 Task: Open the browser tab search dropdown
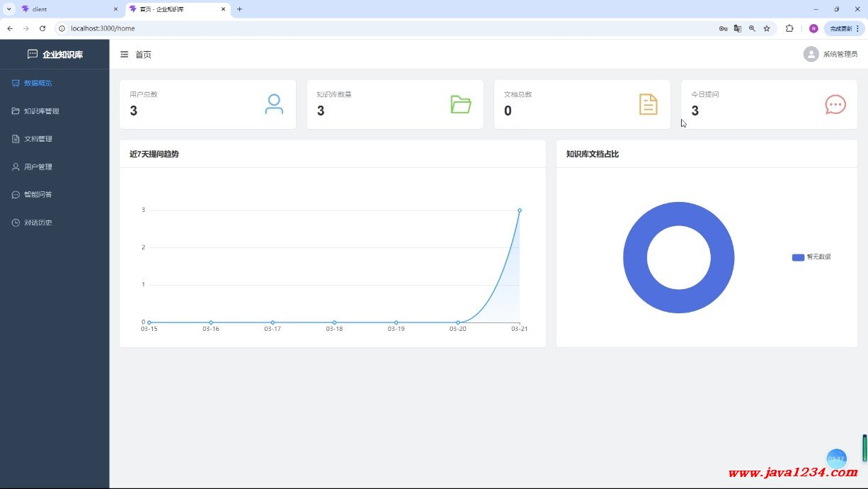[x=9, y=9]
